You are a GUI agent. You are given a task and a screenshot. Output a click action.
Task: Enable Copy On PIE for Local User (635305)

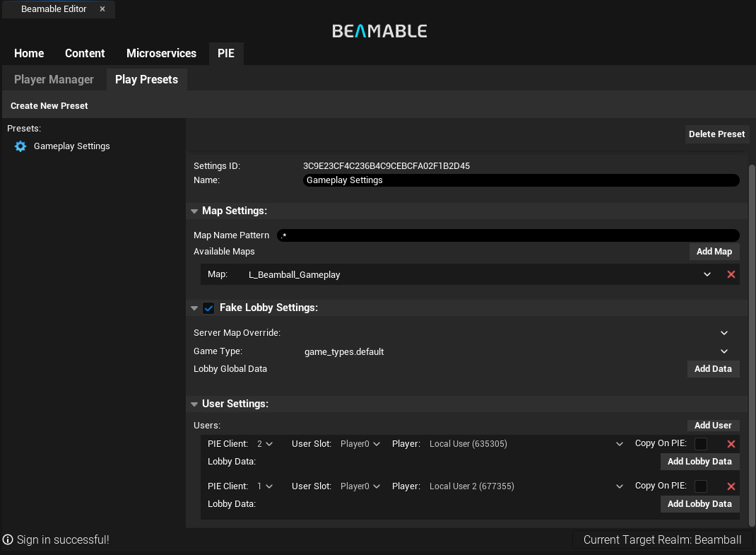point(701,444)
